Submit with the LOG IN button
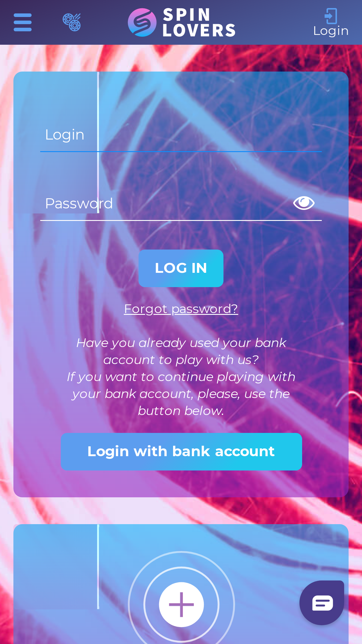The height and width of the screenshot is (644, 362). click(x=181, y=268)
